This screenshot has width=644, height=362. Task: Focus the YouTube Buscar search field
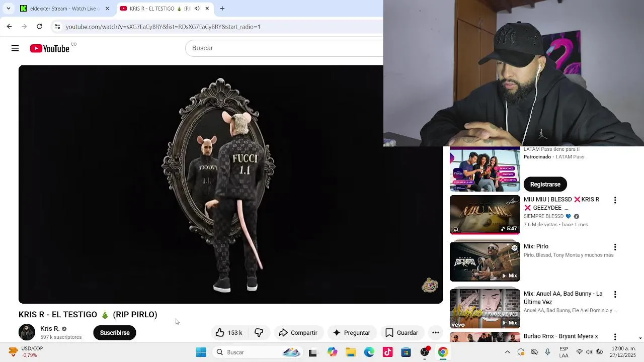284,48
